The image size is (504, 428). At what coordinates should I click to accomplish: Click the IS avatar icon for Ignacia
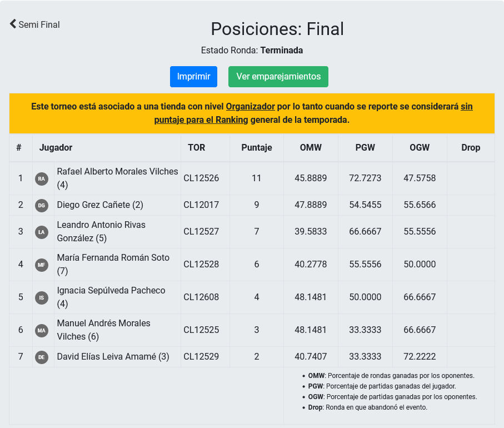click(x=42, y=297)
